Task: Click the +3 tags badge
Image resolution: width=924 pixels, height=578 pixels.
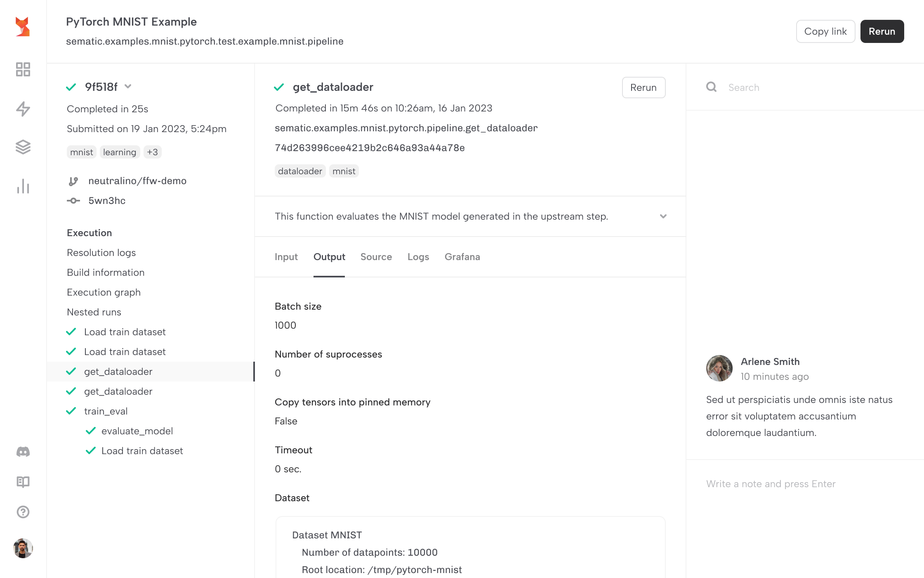Action: (x=153, y=152)
